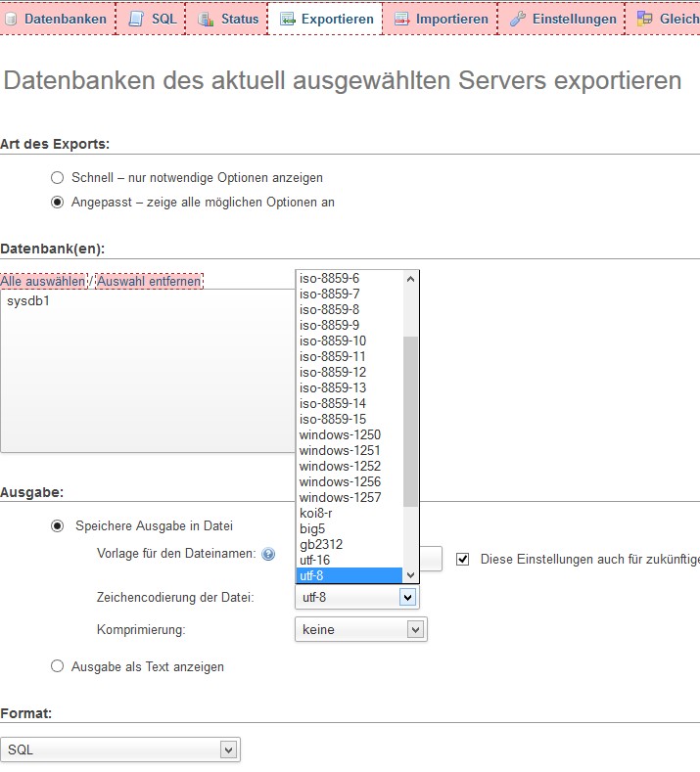
Task: Choose iso-8859-9 encoding option
Action: (x=350, y=326)
